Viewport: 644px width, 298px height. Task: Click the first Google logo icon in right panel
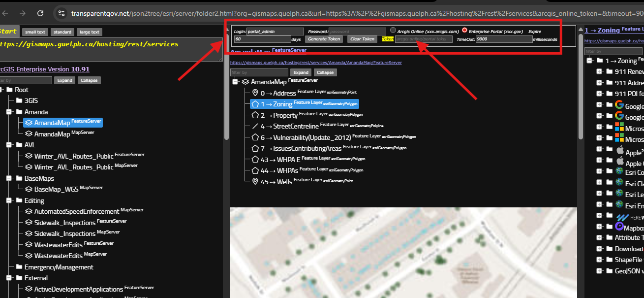click(619, 104)
